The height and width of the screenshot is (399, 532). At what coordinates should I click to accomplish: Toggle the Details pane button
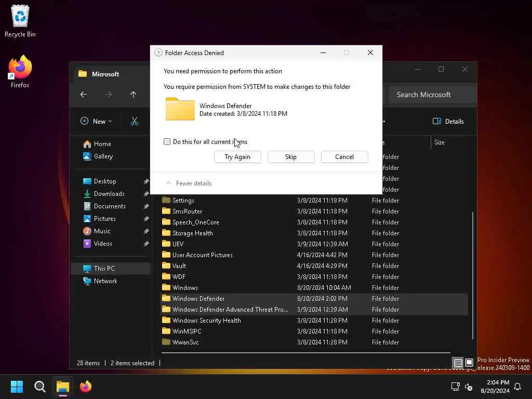coord(448,121)
